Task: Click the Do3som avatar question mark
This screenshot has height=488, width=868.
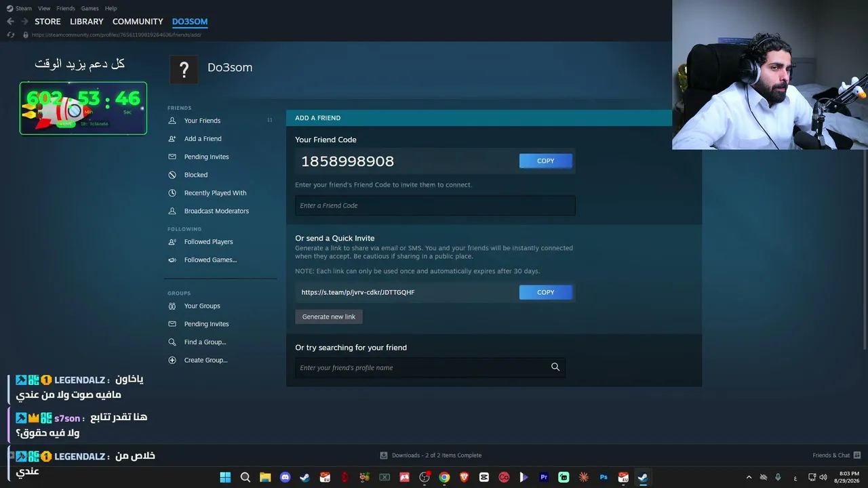Action: pyautogui.click(x=184, y=70)
